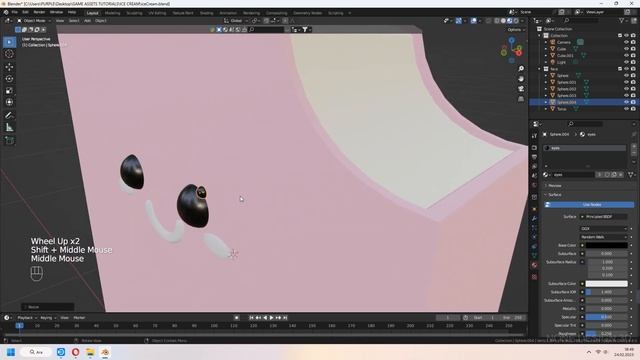Viewport: 640px width, 360px height.
Task: Click the navigation gizmo axis ball
Action: pos(511,50)
